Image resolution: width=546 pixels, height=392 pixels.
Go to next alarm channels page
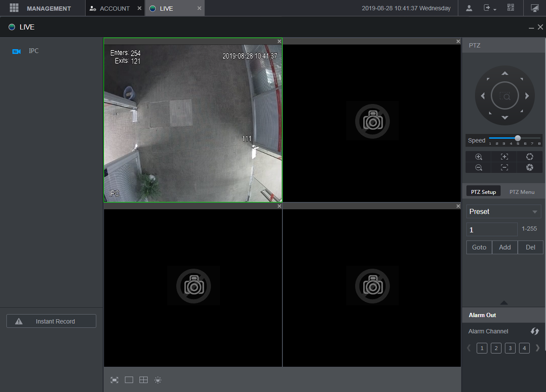537,348
